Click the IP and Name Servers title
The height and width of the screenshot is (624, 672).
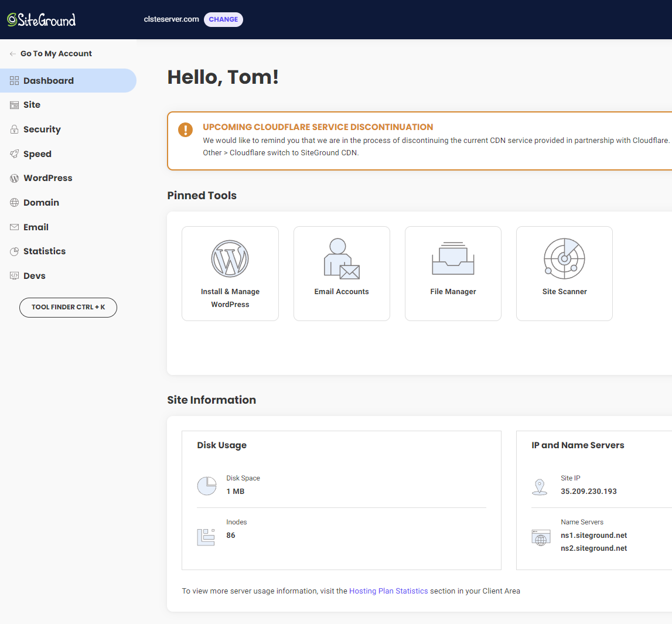578,445
